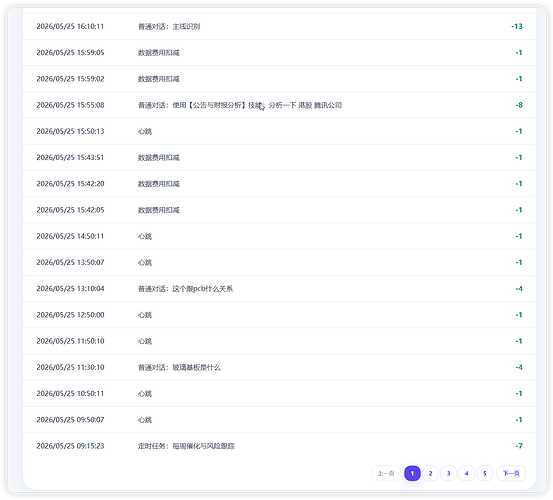Click the timestamp 2026/05/25 16:10:11
This screenshot has width=553, height=500.
[70, 26]
